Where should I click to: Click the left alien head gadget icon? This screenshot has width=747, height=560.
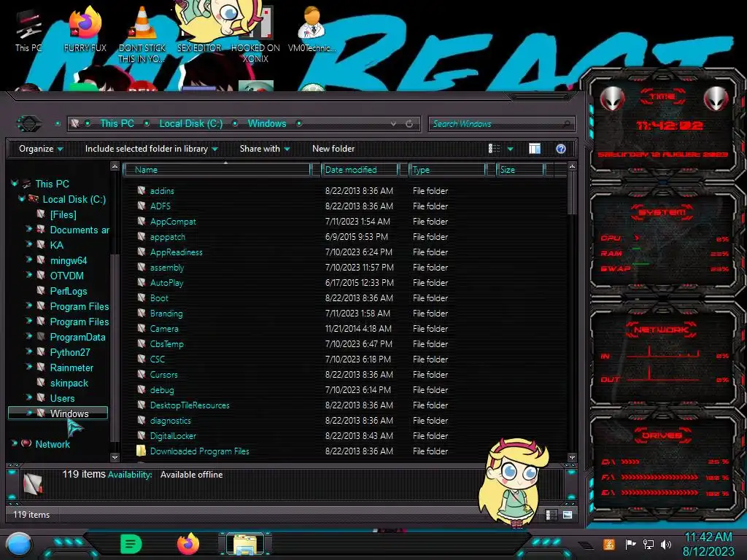tap(612, 99)
